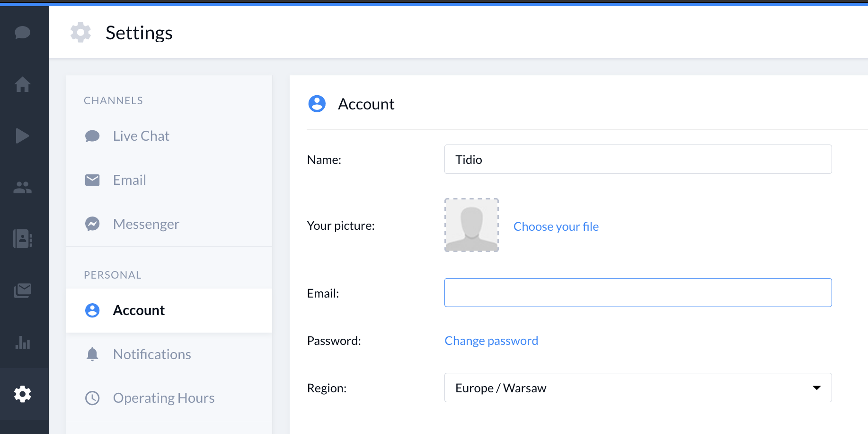
Task: Click inside the Email input field
Action: (x=638, y=292)
